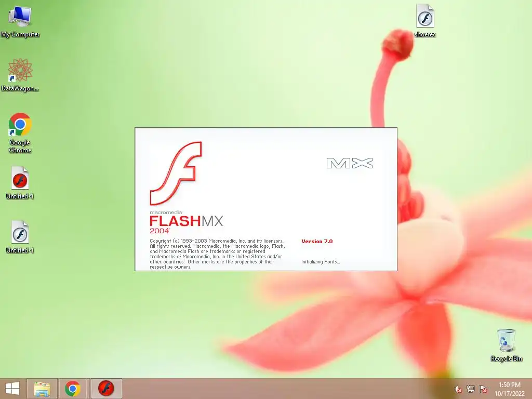Click the 'Initializing Fonts...' status text
This screenshot has width=532, height=399.
(321, 262)
